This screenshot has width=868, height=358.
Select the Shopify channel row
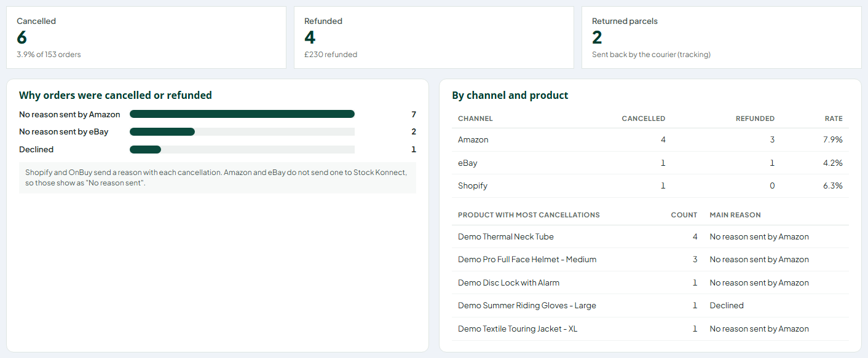click(650, 185)
